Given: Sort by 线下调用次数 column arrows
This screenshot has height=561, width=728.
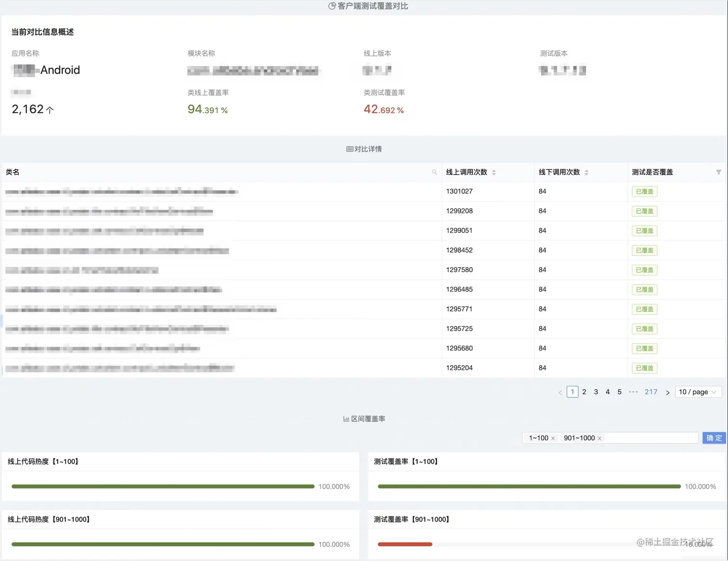Looking at the screenshot, I should point(586,172).
